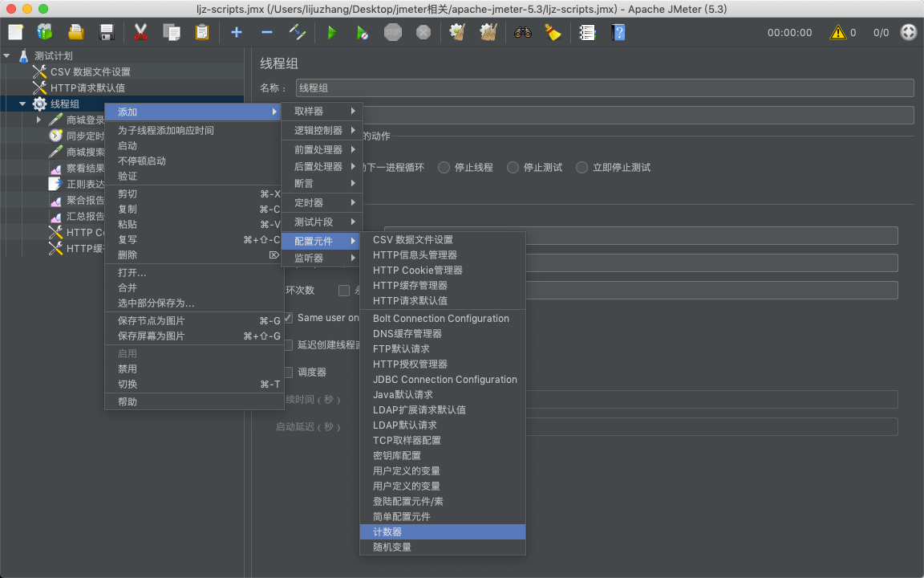
Task: Open the 测试片段 submenu
Action: coord(322,222)
